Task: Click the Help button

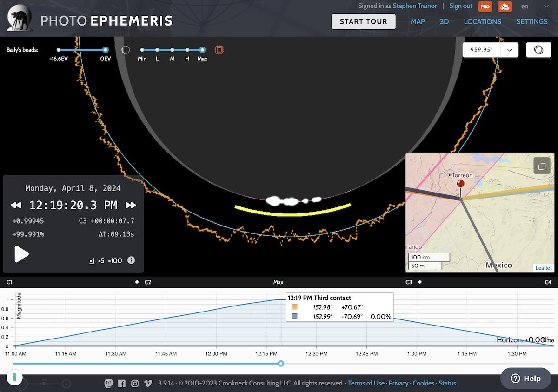Action: 526,379
